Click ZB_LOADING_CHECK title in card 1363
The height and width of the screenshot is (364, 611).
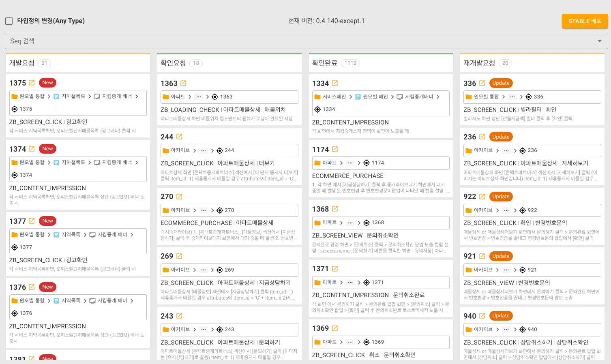point(190,110)
